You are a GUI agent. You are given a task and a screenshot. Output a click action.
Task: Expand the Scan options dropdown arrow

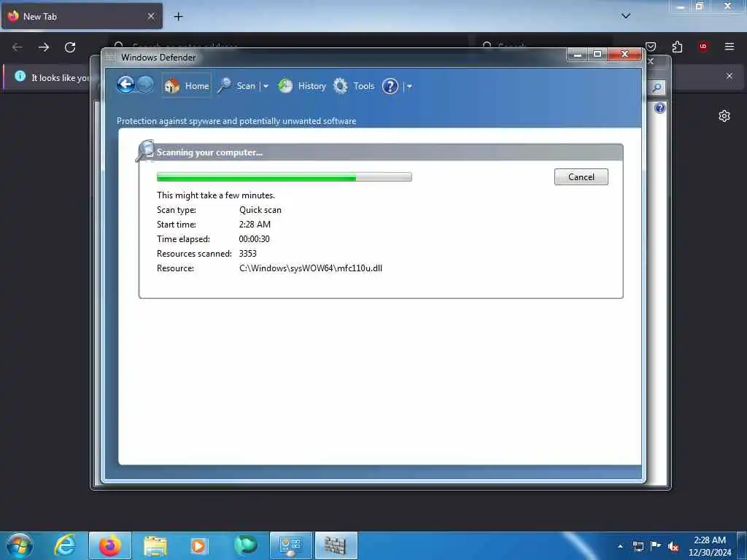pos(266,86)
